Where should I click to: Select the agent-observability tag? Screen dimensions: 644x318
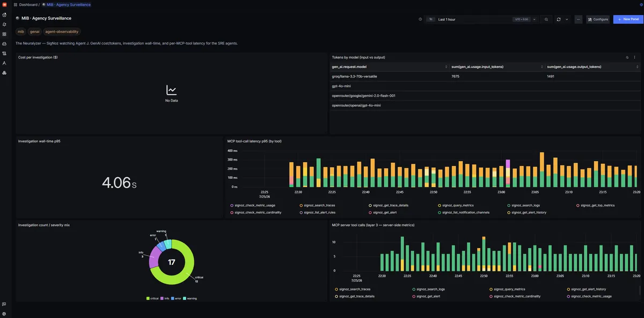tap(62, 32)
